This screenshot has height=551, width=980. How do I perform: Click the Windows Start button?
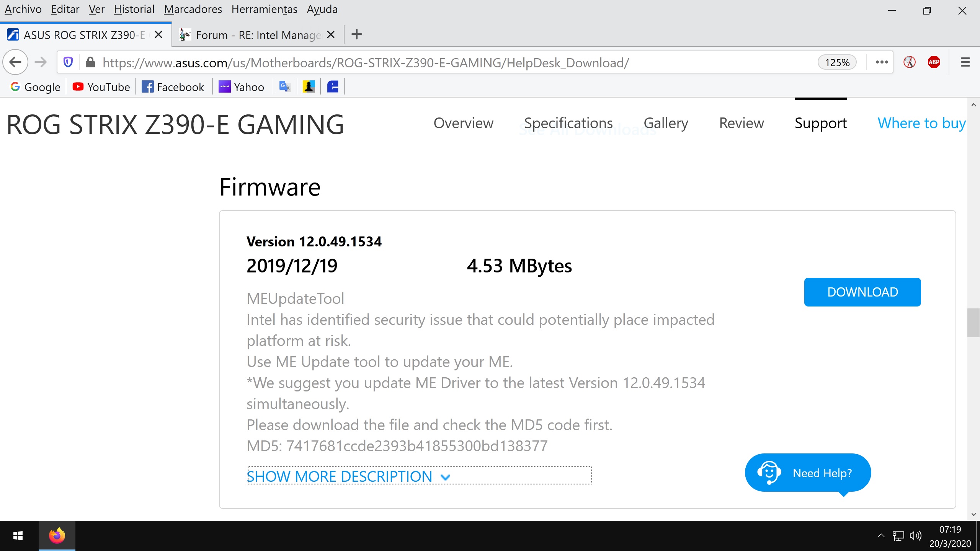pyautogui.click(x=18, y=536)
